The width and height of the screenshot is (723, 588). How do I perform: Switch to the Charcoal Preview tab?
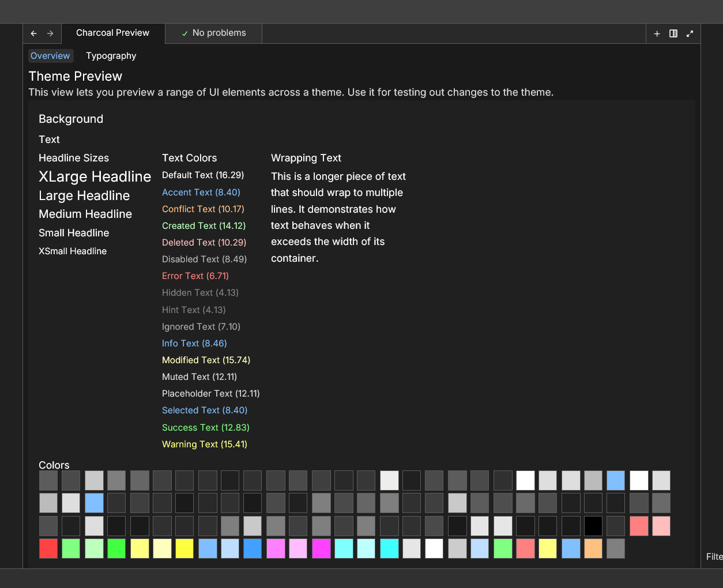click(113, 33)
